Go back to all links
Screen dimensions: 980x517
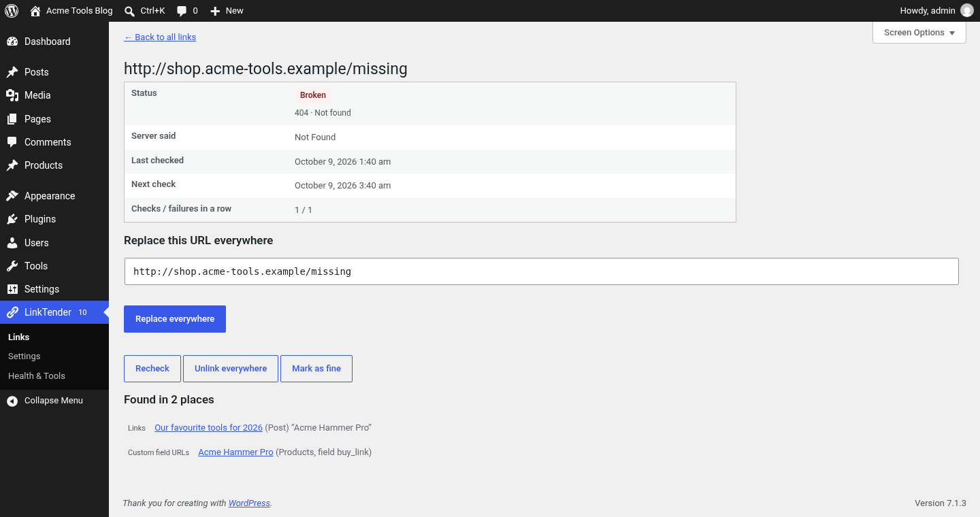click(160, 37)
